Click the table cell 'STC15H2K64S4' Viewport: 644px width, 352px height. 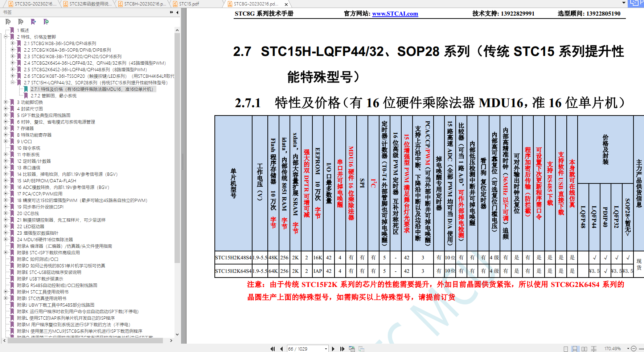[233, 271]
